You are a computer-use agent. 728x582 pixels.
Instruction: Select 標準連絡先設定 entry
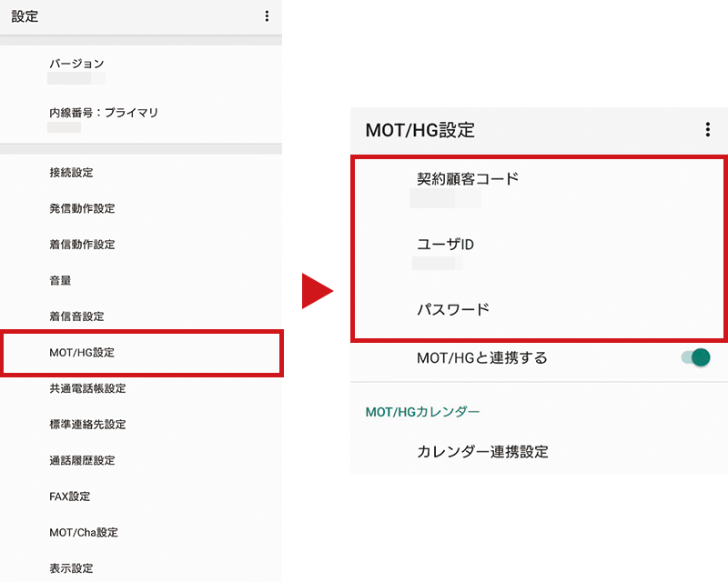pyautogui.click(x=141, y=424)
